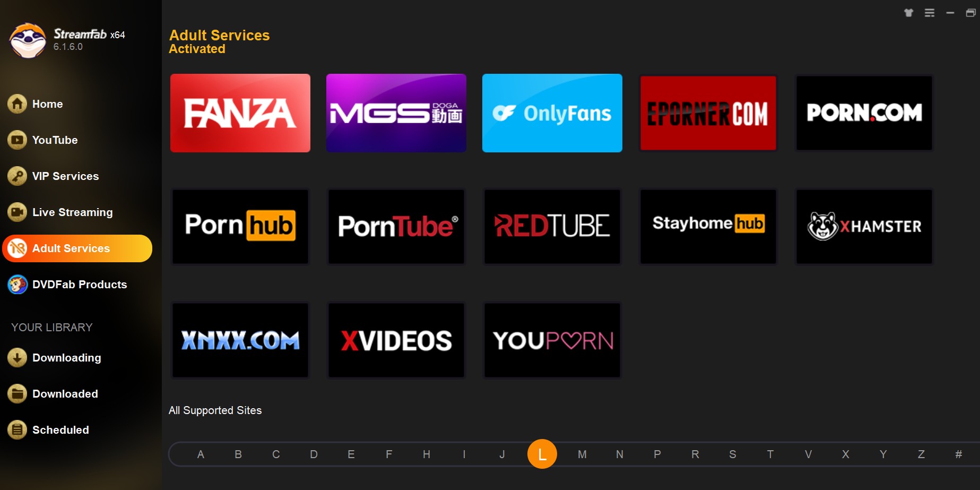
Task: View the Scheduled library list
Action: pyautogui.click(x=60, y=430)
